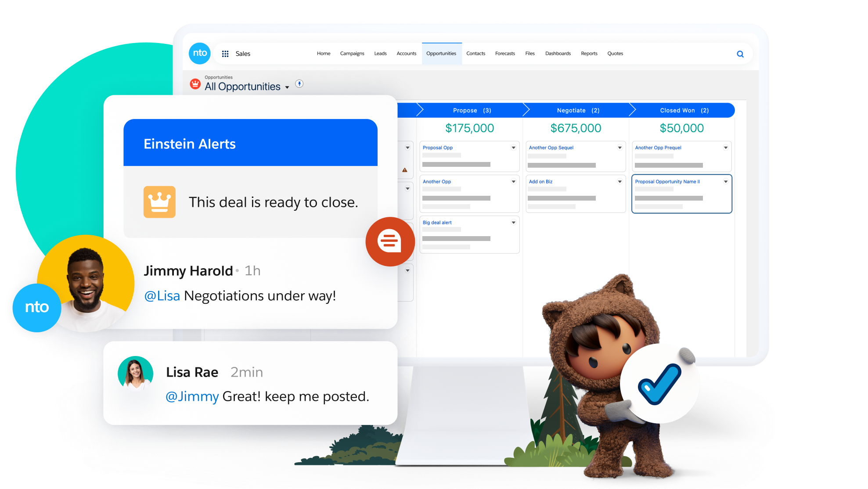The image size is (868, 489).
Task: Click the warning triangle icon
Action: 405,170
